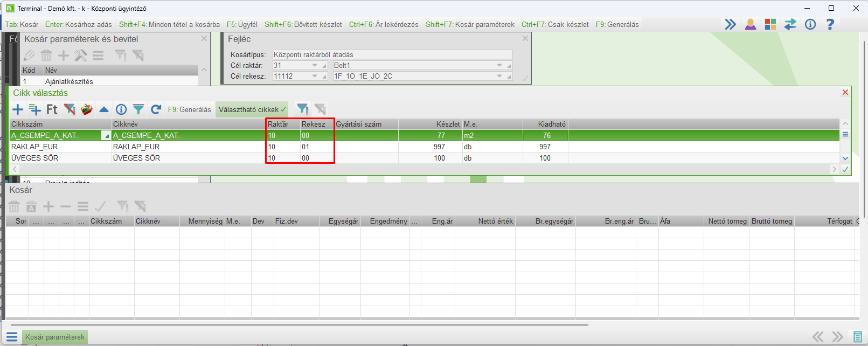
Task: Click the blue plus icon in Cikk választás
Action: [x=18, y=109]
